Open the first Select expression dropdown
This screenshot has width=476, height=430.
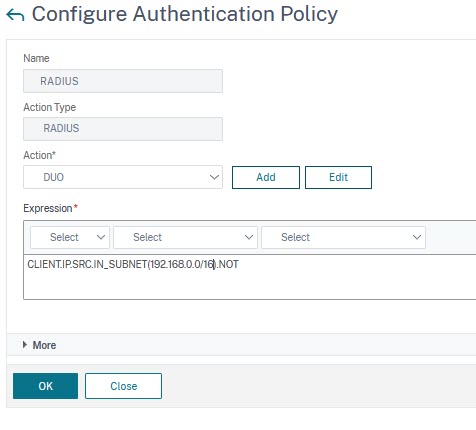[x=70, y=237]
